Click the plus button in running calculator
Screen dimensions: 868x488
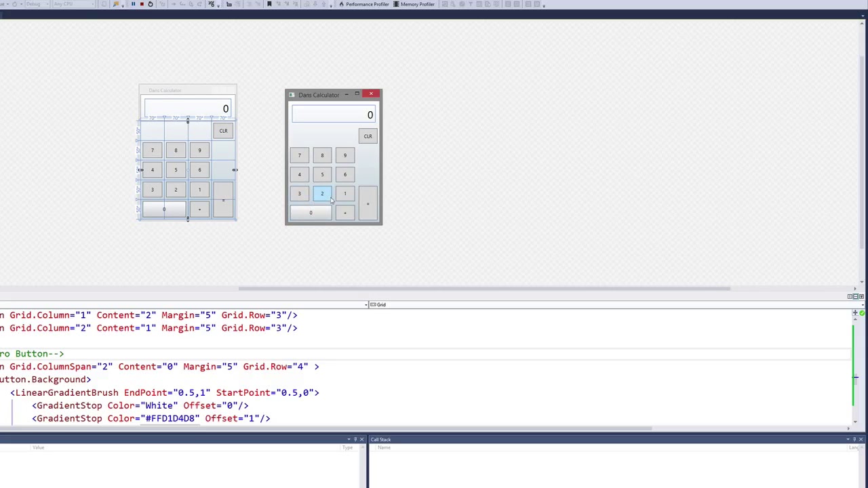[x=344, y=213]
